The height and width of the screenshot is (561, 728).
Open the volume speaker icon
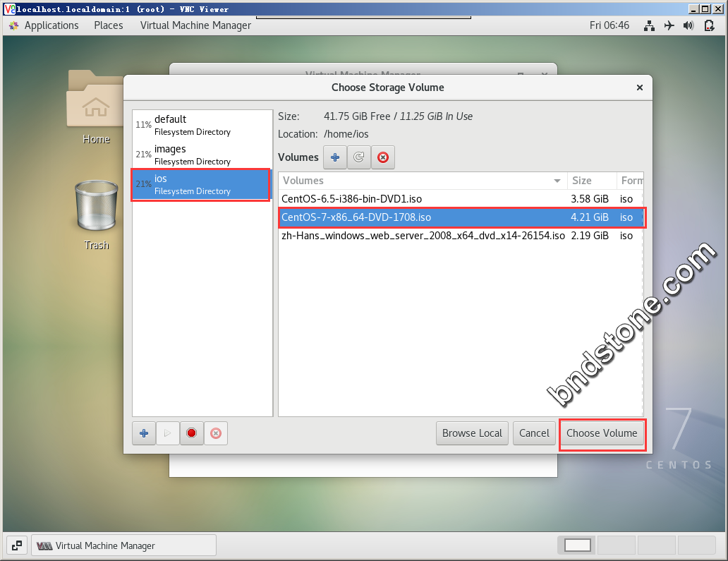pyautogui.click(x=688, y=25)
